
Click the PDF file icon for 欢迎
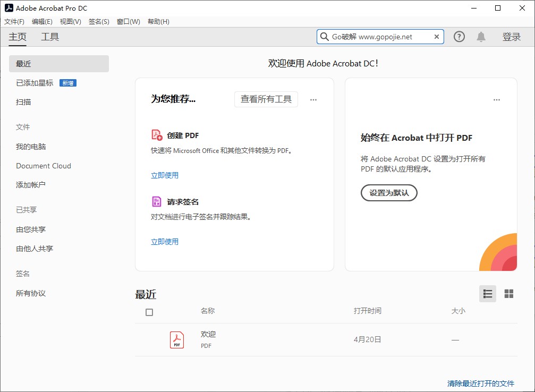click(x=177, y=340)
